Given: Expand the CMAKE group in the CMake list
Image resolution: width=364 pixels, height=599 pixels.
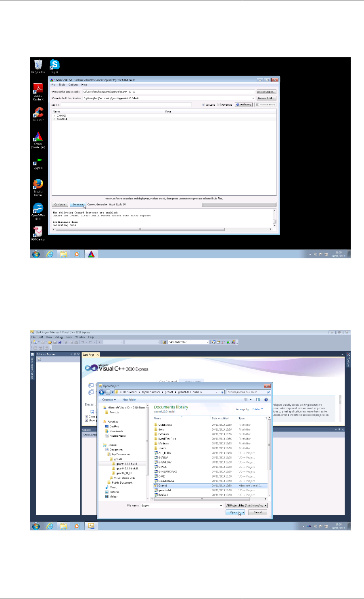Looking at the screenshot, I should (54, 115).
